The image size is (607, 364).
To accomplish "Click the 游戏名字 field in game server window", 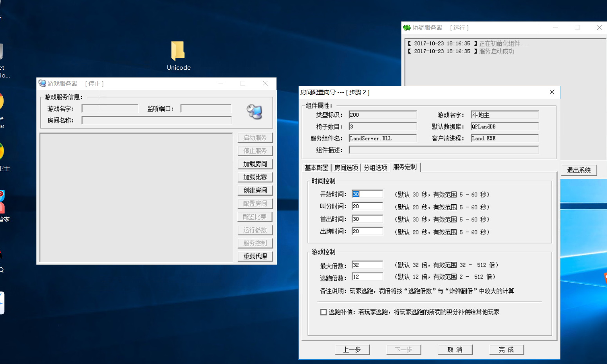I will pyautogui.click(x=110, y=108).
